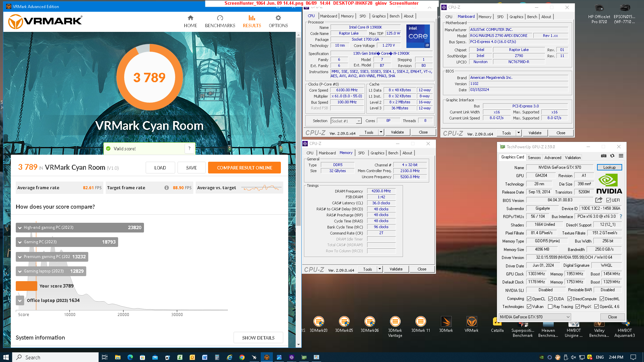This screenshot has width=644, height=362.
Task: Open Windows Start menu
Action: (x=6, y=357)
